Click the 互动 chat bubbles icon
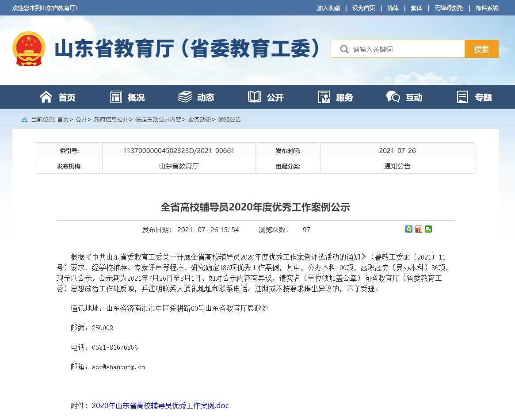 tap(393, 97)
